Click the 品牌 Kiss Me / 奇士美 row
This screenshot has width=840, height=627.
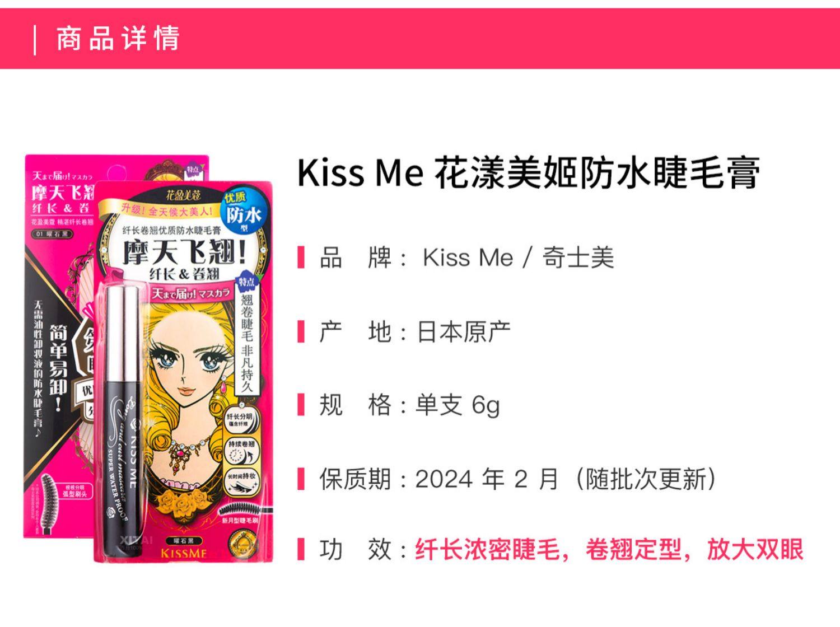(456, 258)
